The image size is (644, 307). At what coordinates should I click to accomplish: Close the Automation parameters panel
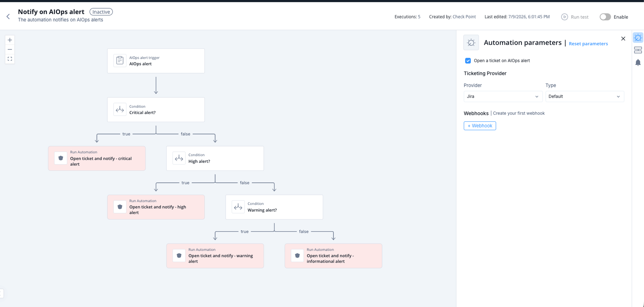click(623, 39)
